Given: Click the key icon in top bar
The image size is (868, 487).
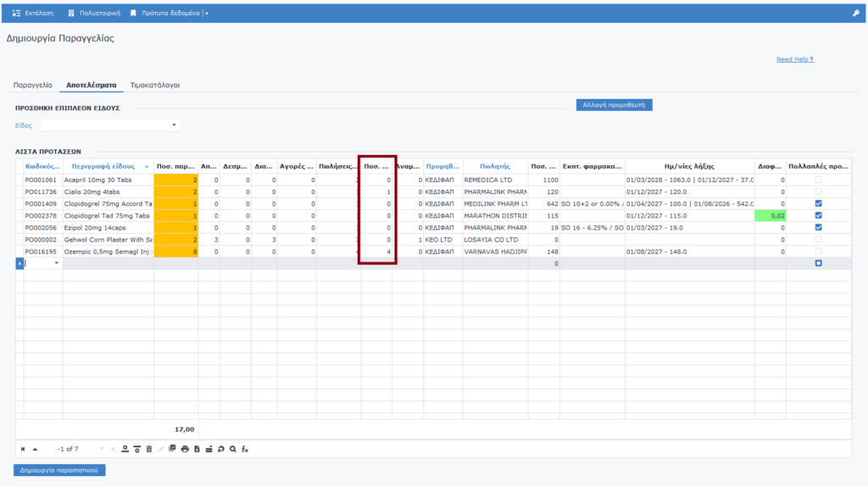Looking at the screenshot, I should click(855, 14).
